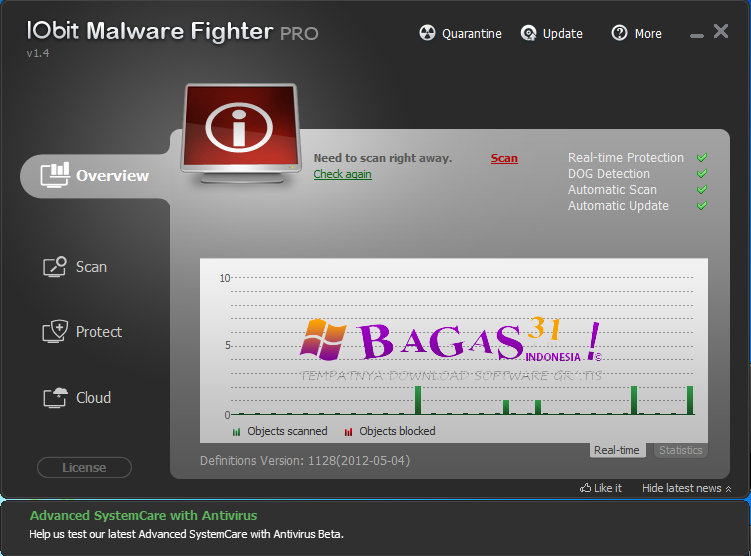Click the green Objects scanned legend icon

(236, 432)
